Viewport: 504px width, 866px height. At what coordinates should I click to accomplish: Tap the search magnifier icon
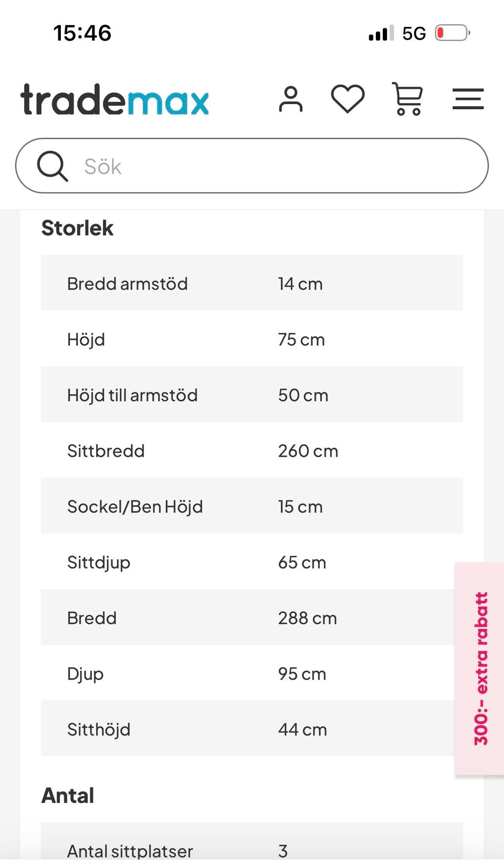[x=52, y=166]
